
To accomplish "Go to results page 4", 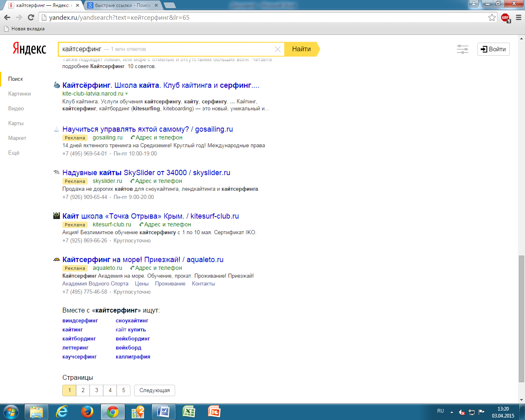I will click(x=110, y=390).
